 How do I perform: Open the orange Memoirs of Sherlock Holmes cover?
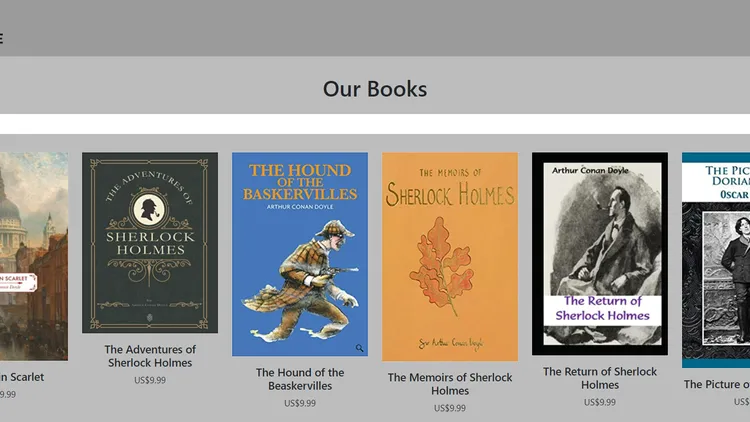coord(450,256)
